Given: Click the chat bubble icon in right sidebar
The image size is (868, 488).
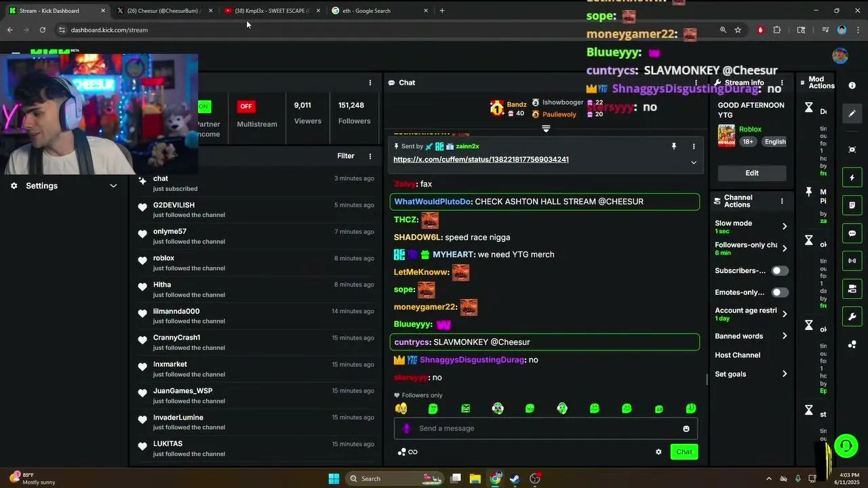Looking at the screenshot, I should [x=852, y=233].
